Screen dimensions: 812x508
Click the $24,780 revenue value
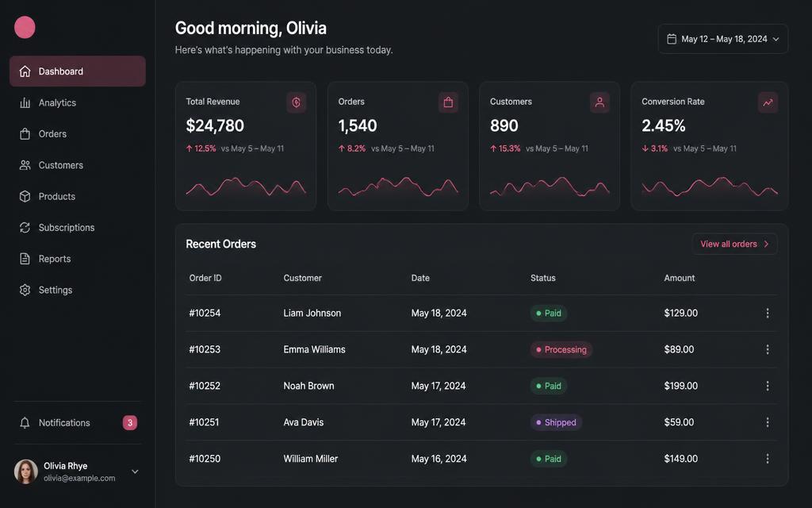(215, 125)
